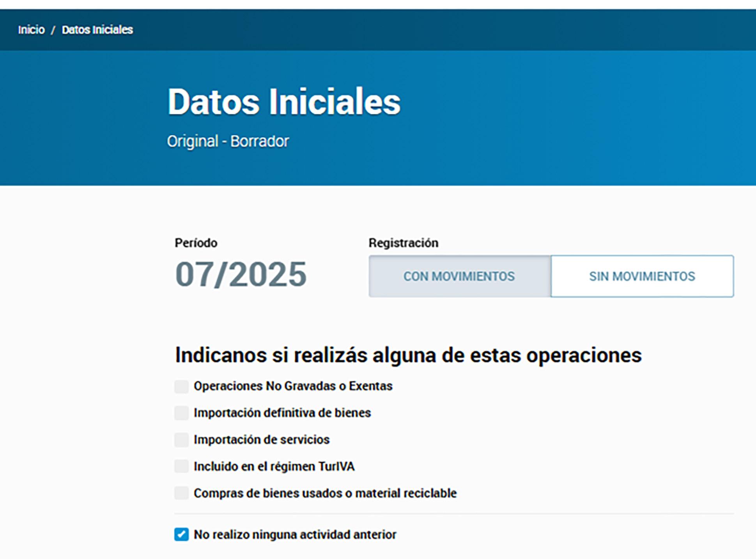Click the Indicanos si realizás operations heading
Image resolution: width=756 pixels, height=559 pixels.
pos(408,355)
